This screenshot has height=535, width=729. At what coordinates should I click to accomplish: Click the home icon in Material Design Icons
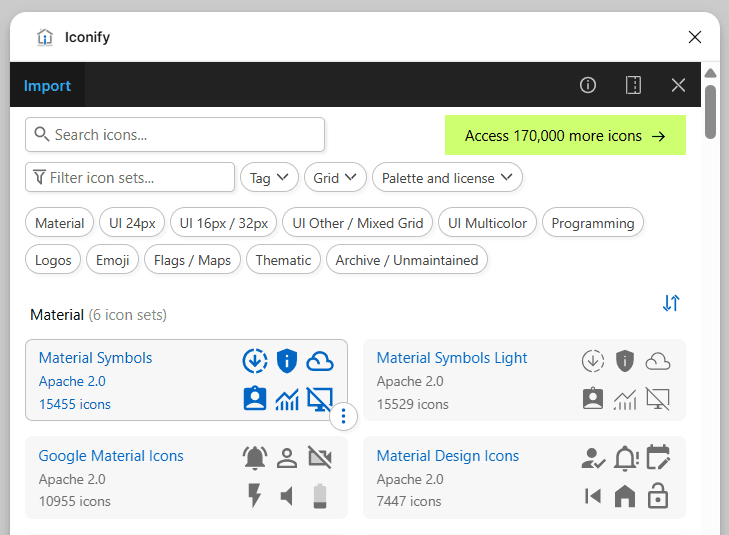click(625, 496)
